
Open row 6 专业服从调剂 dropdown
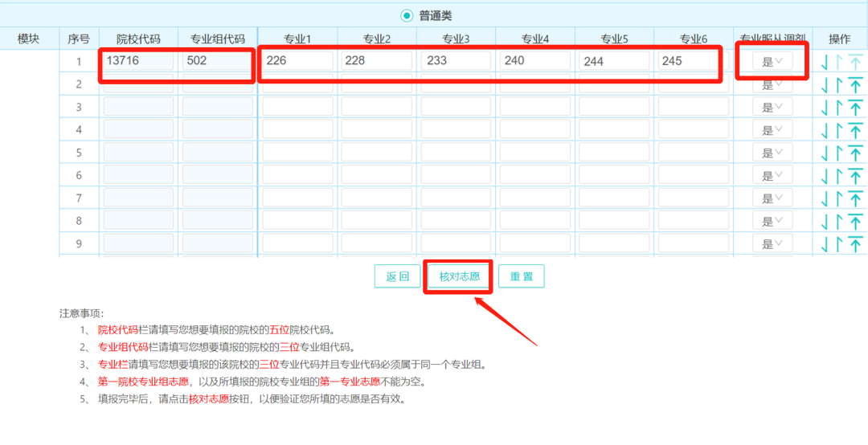point(772,175)
